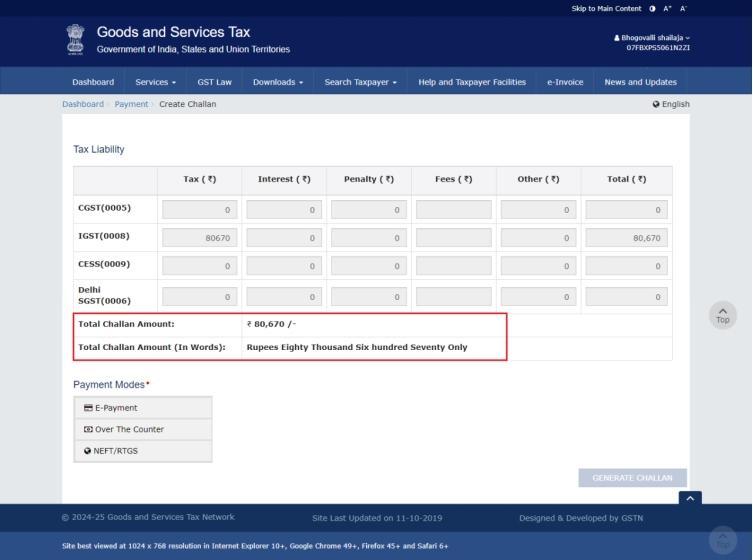This screenshot has height=560, width=753.
Task: Click the IGST Penalty field
Action: pos(369,238)
